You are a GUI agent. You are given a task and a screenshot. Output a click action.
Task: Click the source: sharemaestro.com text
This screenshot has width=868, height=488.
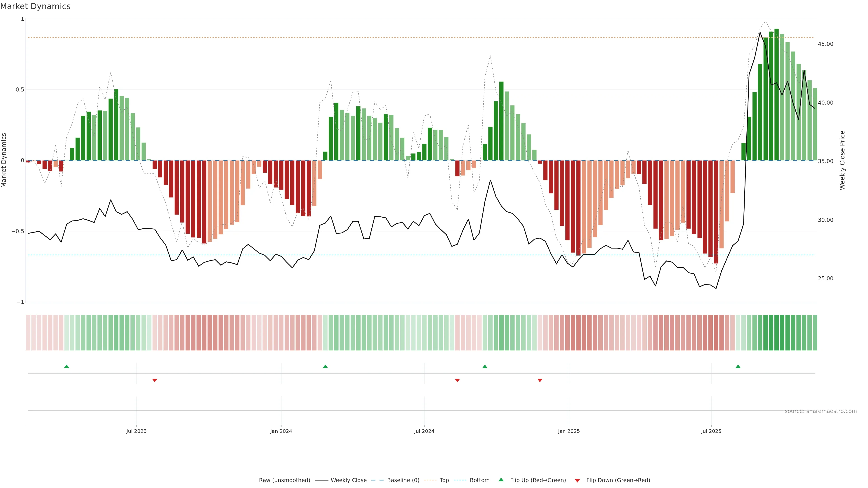click(821, 411)
